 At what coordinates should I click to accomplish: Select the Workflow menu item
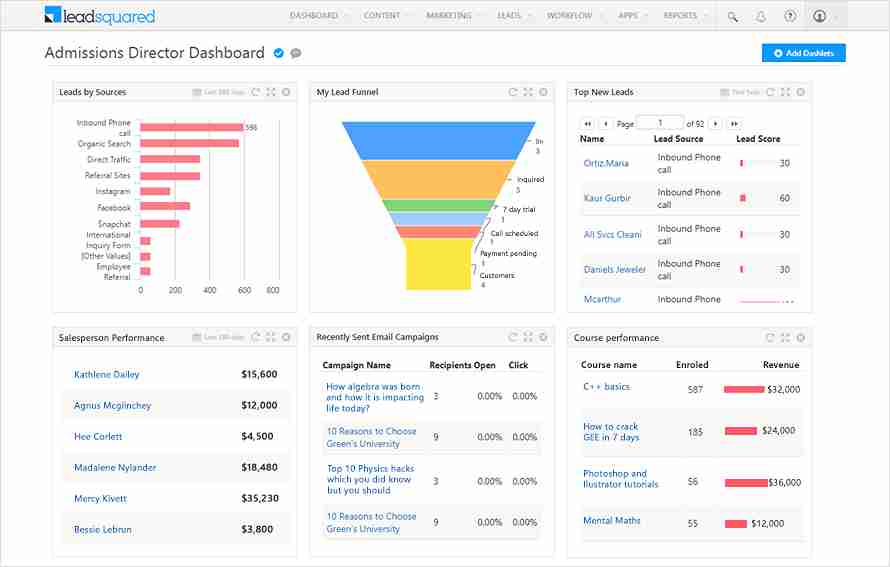[x=569, y=16]
